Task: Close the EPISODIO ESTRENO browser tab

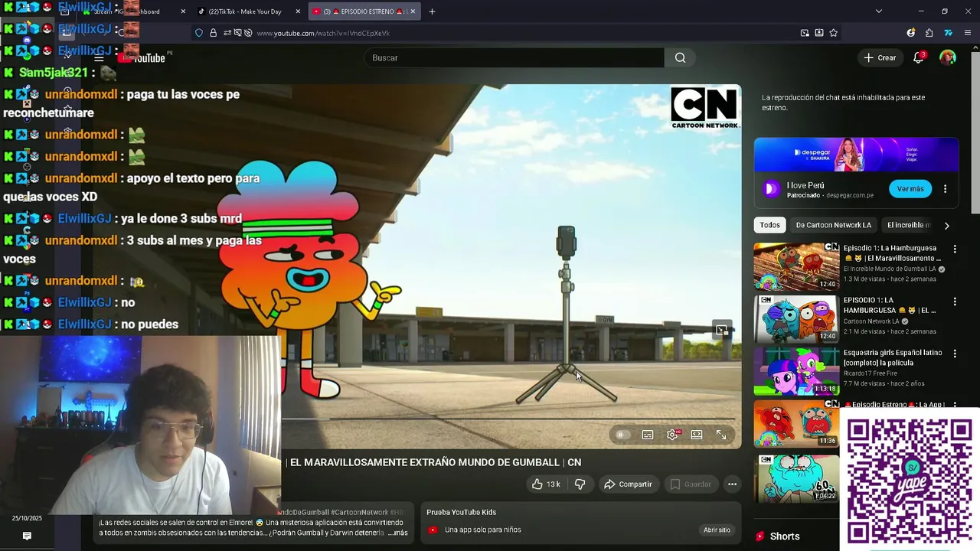Action: (413, 11)
